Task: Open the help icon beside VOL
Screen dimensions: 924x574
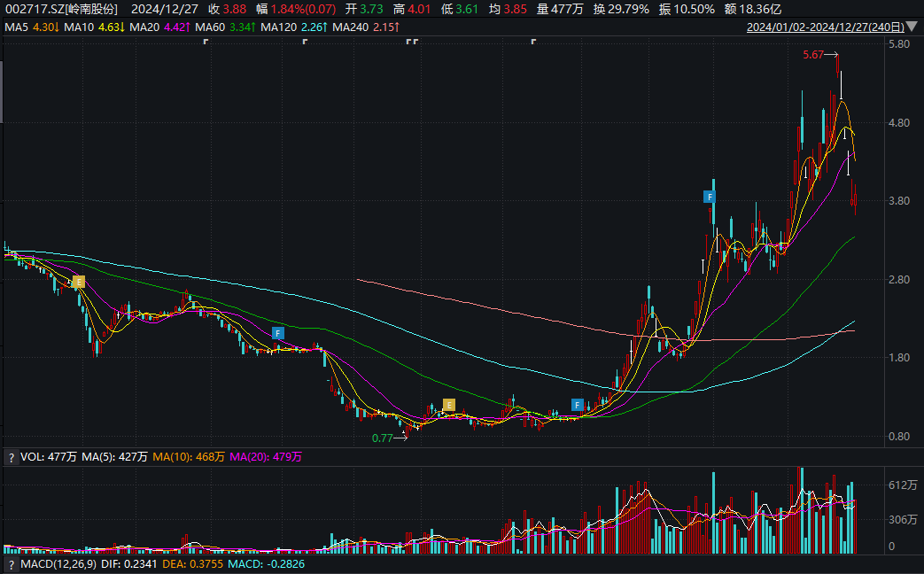Action: click(11, 457)
